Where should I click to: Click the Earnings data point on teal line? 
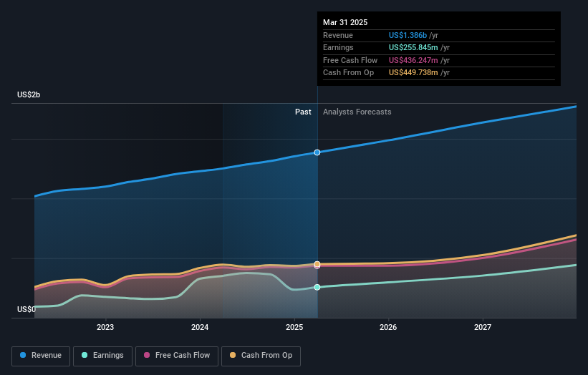pyautogui.click(x=317, y=288)
